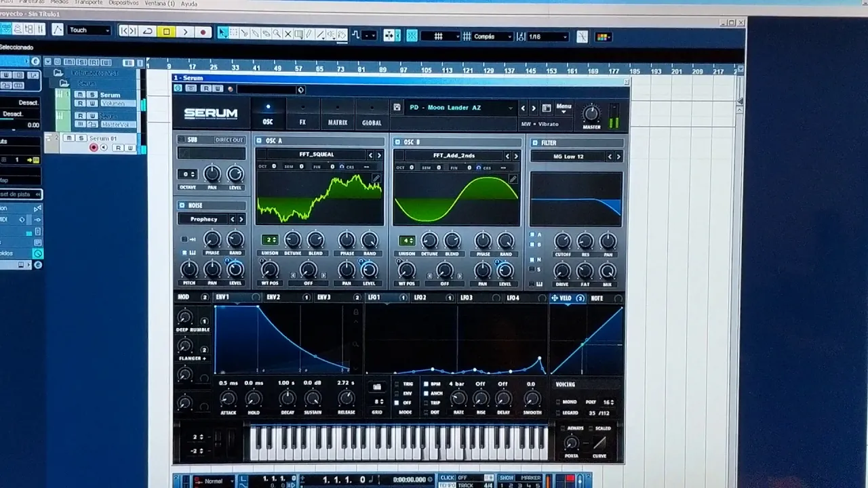The width and height of the screenshot is (868, 488).
Task: Toggle the FILTER section on or off
Action: pos(535,143)
